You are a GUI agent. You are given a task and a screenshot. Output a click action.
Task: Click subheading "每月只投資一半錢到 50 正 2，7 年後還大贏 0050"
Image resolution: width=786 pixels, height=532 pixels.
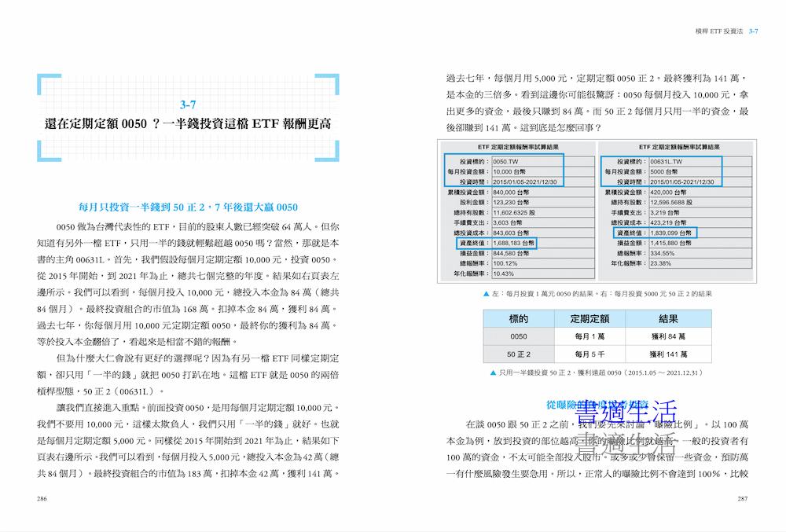188,207
